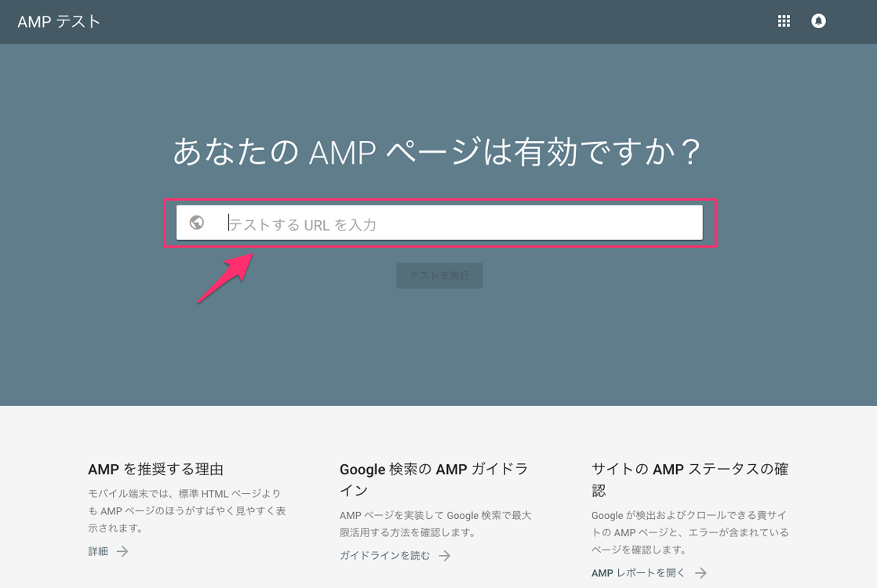
Task: Click the arrow next to AMP レポートを開く
Action: pos(701,573)
